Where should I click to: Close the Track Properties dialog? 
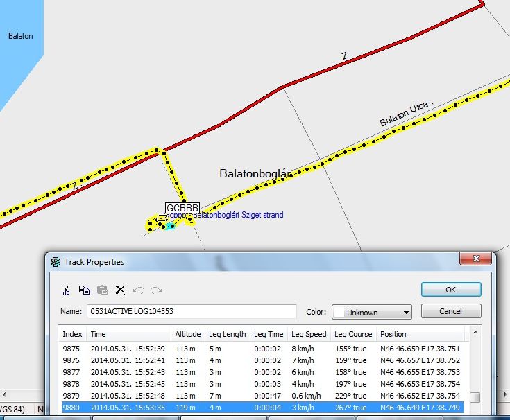tap(477, 259)
